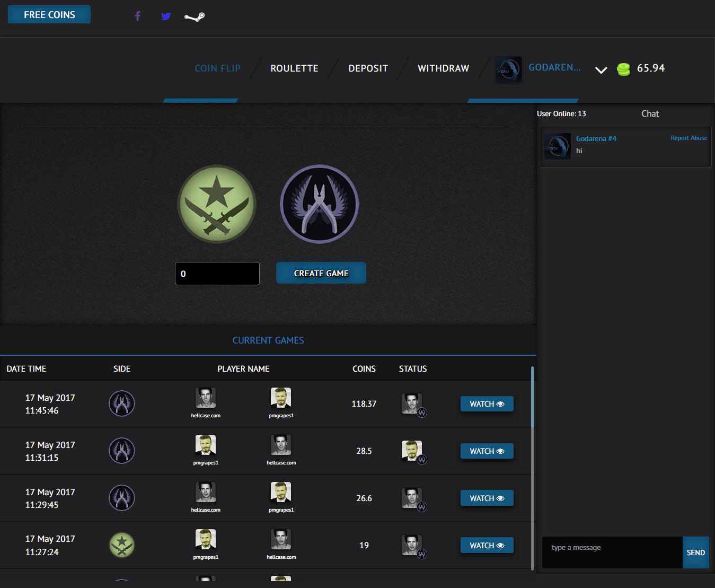Click the Godarena profile avatar in header
Screen dimensions: 715x588
[508, 69]
